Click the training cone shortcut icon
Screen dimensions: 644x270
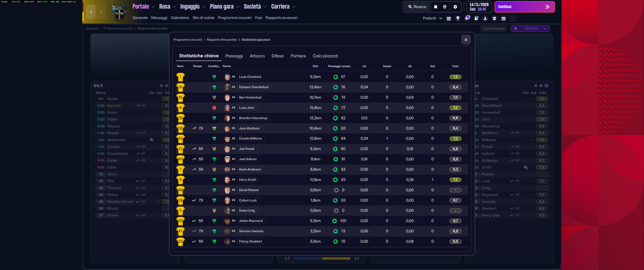click(x=485, y=18)
